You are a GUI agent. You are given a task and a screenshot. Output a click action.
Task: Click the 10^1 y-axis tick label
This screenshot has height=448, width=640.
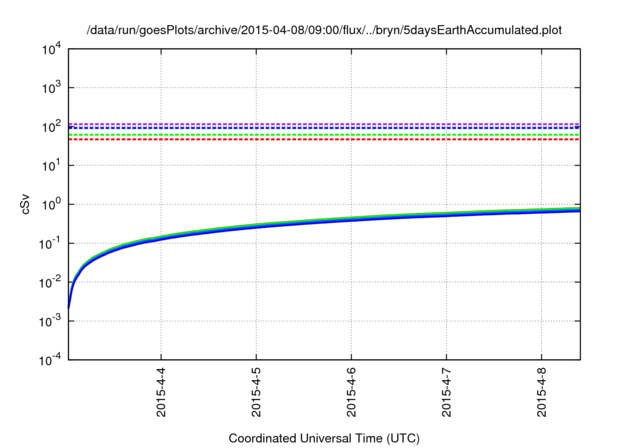tap(52, 166)
